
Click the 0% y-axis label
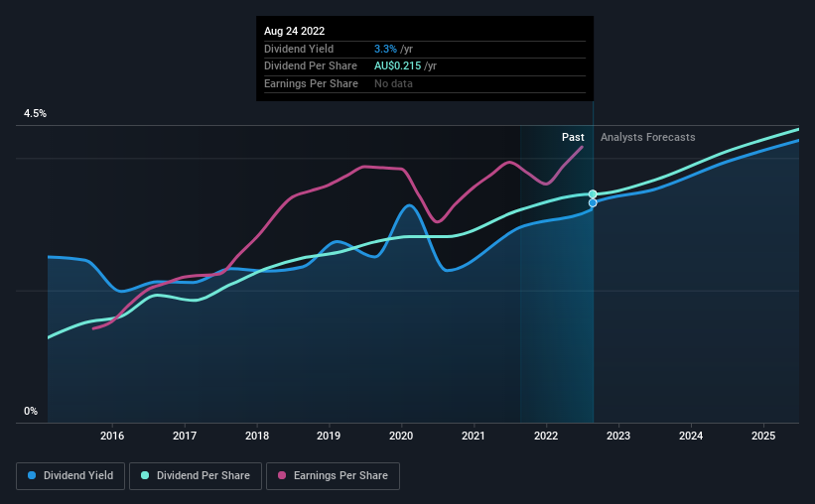coord(31,411)
